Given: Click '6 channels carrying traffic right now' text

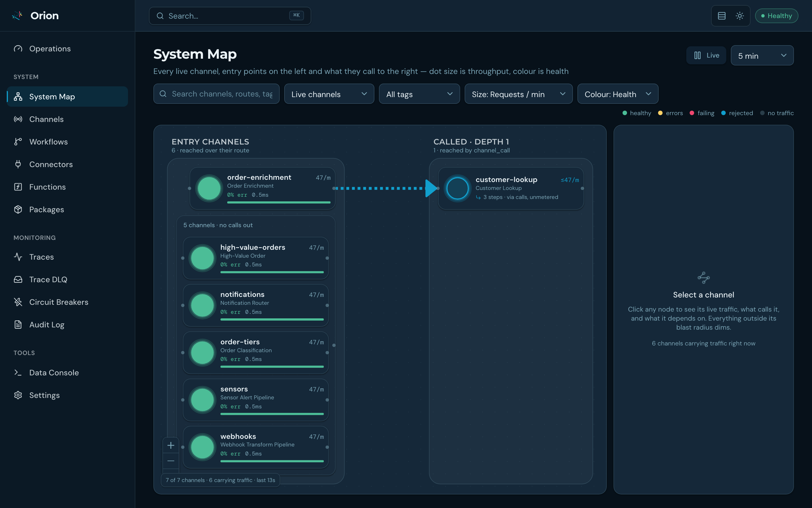Looking at the screenshot, I should pyautogui.click(x=704, y=343).
